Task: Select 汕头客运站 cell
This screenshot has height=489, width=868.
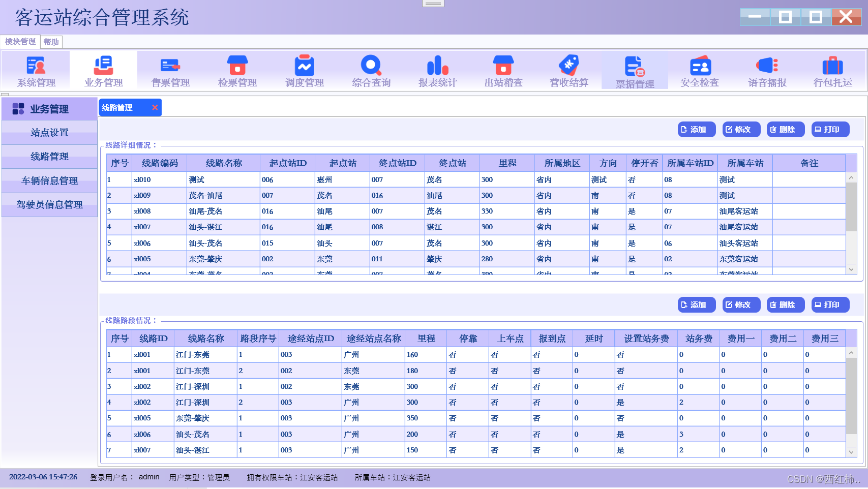Action: (745, 243)
